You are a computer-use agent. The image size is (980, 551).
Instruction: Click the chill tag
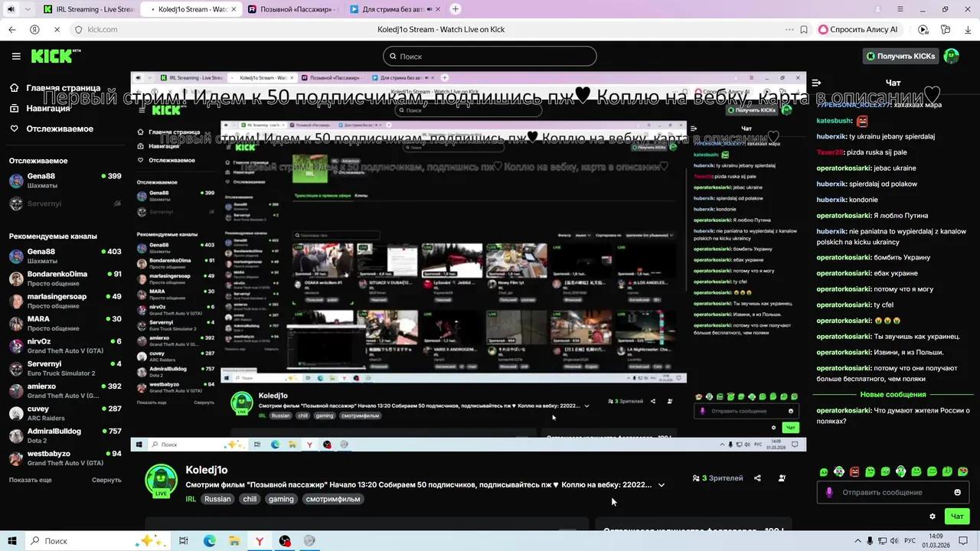pos(250,499)
